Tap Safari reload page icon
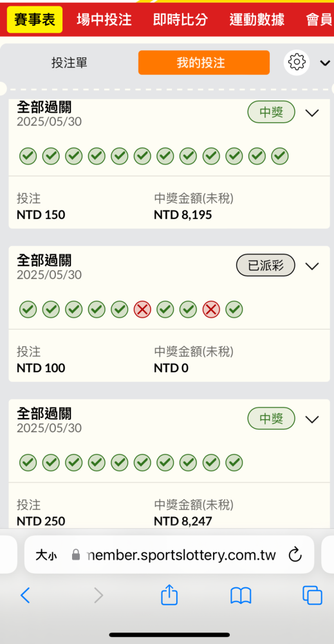The image size is (334, 644). [295, 555]
